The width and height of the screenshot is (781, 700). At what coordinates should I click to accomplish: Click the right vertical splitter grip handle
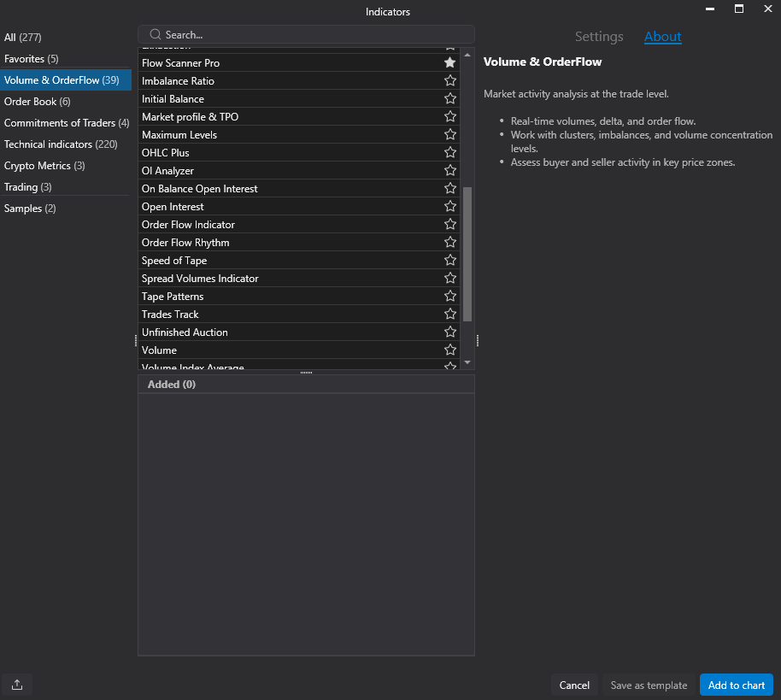(478, 340)
